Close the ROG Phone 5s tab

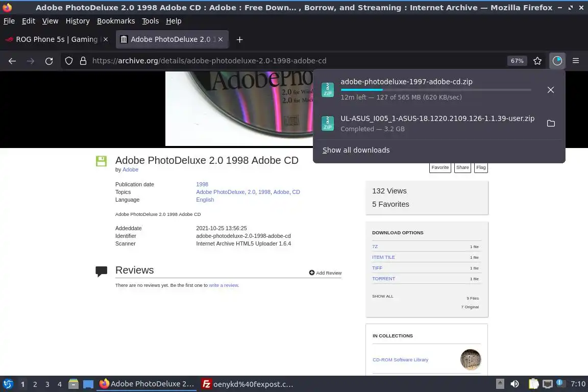point(106,39)
